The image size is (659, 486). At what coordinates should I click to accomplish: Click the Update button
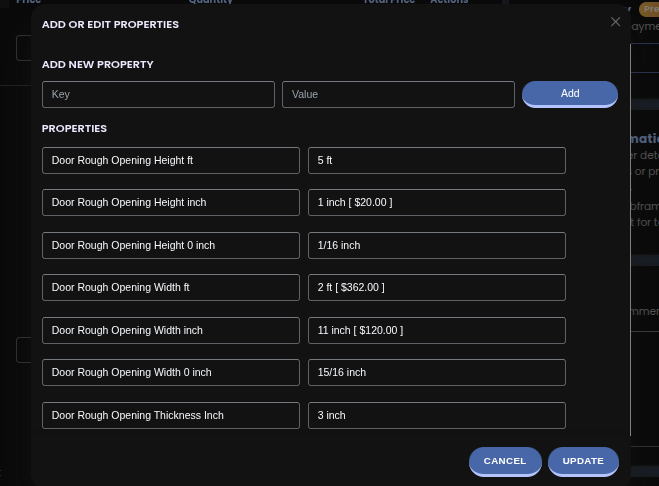[x=583, y=461]
